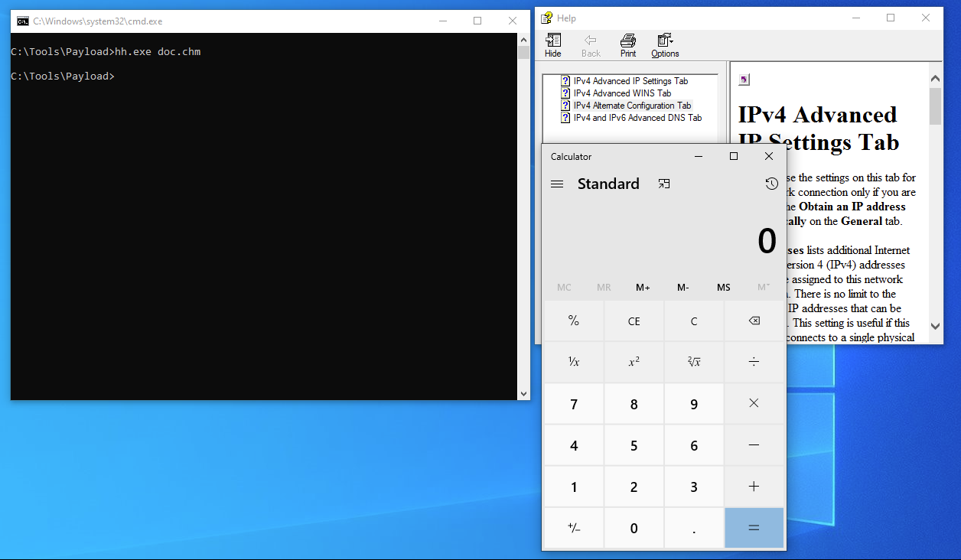Click cmd window scrollbar down arrow

click(x=523, y=393)
